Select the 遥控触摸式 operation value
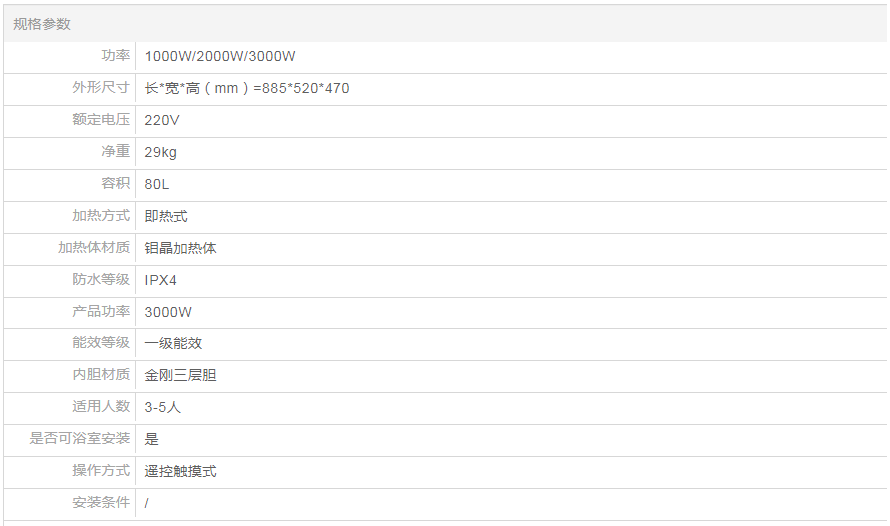 point(180,471)
